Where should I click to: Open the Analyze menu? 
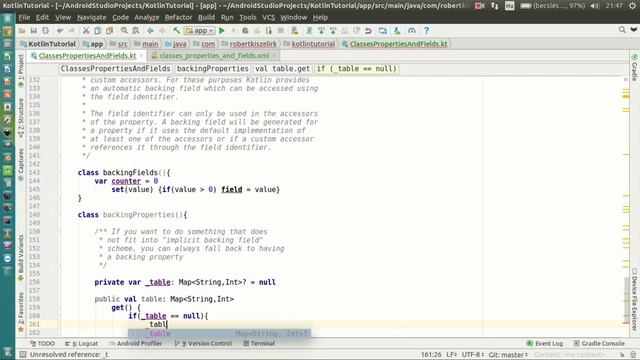coord(147,18)
